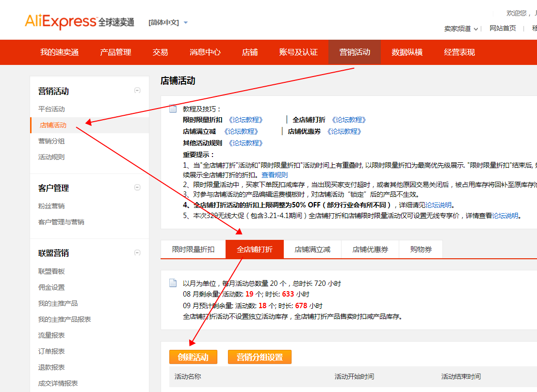Screen dimensions: 537x392
Task: Click the document icon beside 以月为单位
Action: point(173,283)
